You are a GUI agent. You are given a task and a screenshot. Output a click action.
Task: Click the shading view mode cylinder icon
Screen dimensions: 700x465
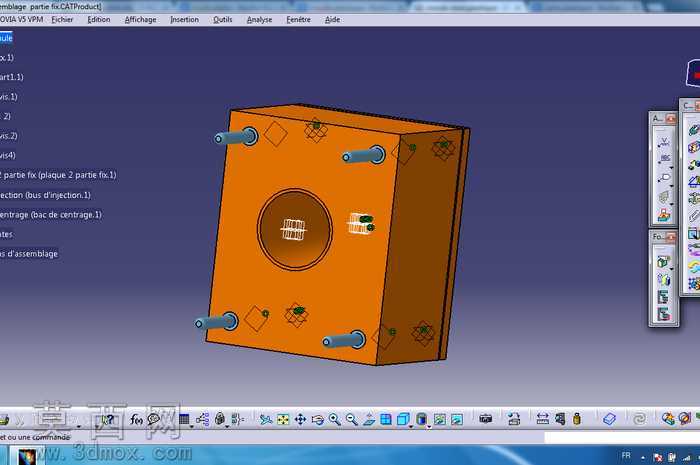(421, 419)
